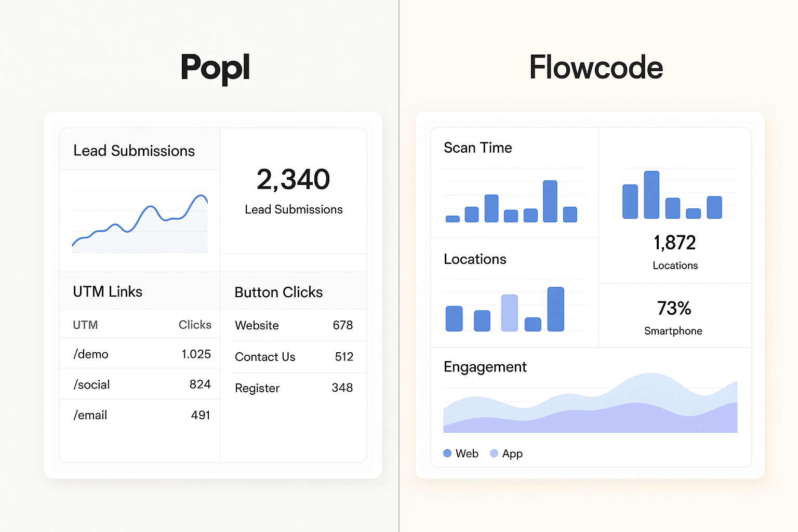Click the 73% Smartphone stat
The width and height of the screenshot is (798, 532).
pos(674,315)
